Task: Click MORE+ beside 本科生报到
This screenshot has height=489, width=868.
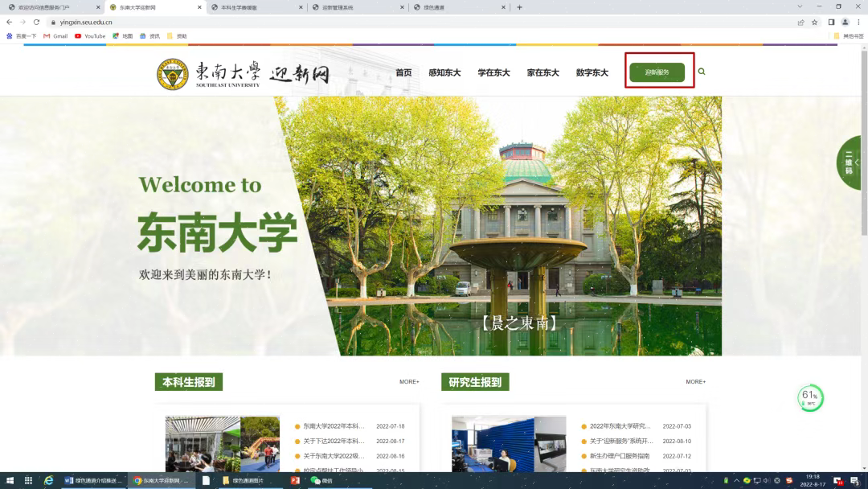Action: pyautogui.click(x=409, y=381)
